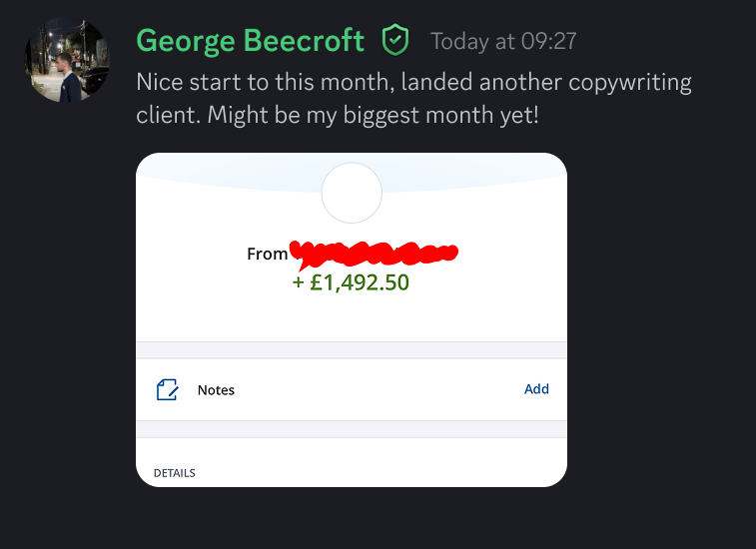Click the Notes edit-paper icon
756x549 pixels.
[x=168, y=389]
